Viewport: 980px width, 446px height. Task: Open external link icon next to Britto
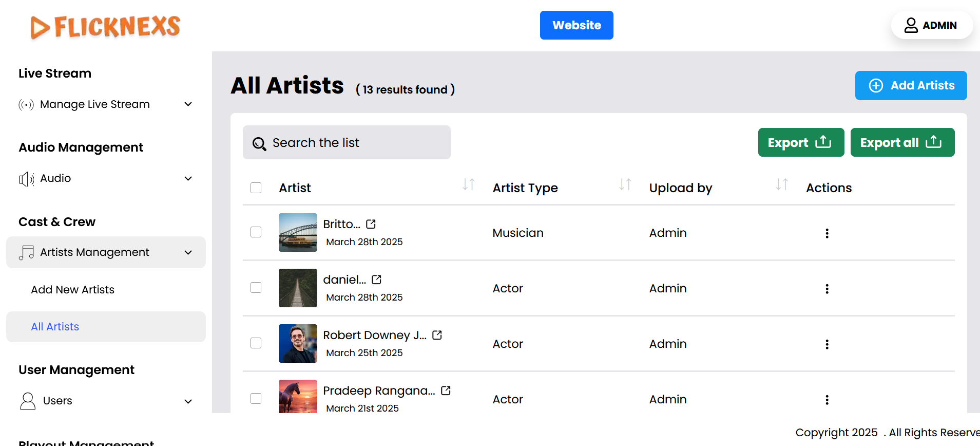371,224
